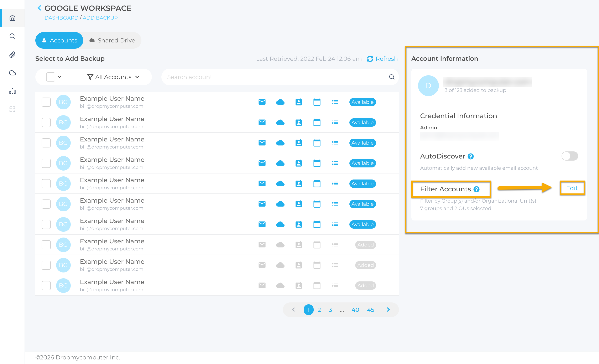The height and width of the screenshot is (364, 599).
Task: Click the mail icon in the first account row
Action: (262, 102)
